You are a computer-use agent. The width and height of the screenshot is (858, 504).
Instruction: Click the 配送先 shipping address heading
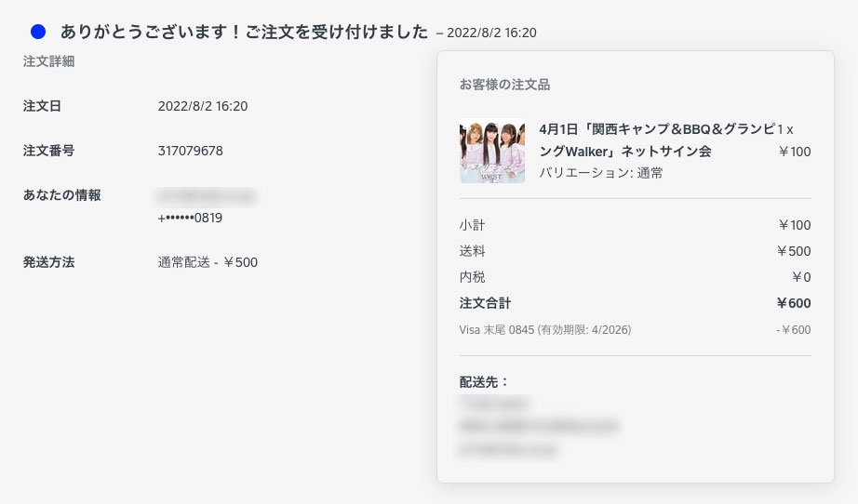pyautogui.click(x=485, y=381)
